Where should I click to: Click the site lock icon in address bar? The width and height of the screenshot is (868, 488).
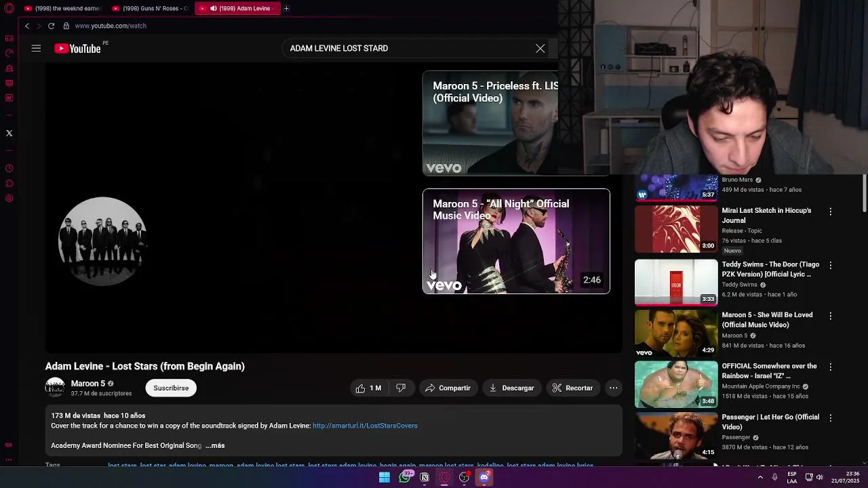[x=66, y=26]
